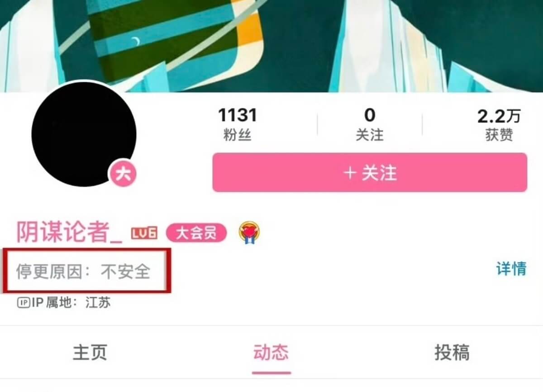The width and height of the screenshot is (543, 392).
Task: Tap the IP location icon
Action: 23,302
